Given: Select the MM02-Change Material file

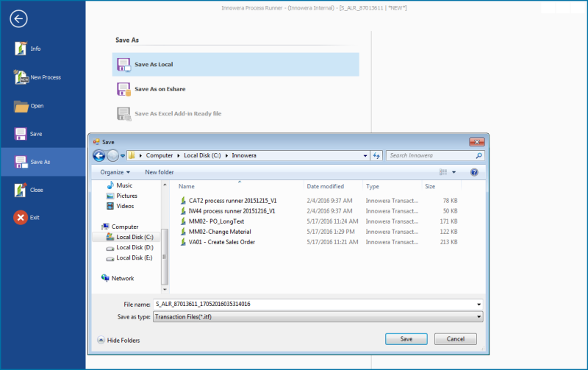Looking at the screenshot, I should point(220,232).
